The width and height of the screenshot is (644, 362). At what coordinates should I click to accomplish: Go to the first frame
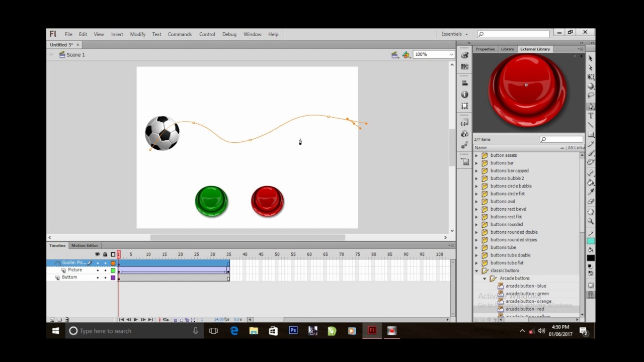[x=121, y=320]
